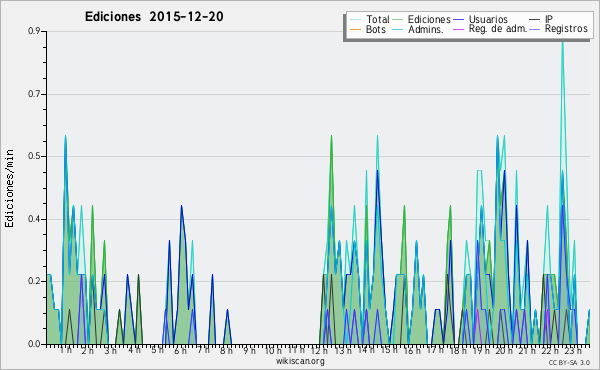Click the '3 h' x-axis label
This screenshot has width=600, height=370.
[x=111, y=351]
